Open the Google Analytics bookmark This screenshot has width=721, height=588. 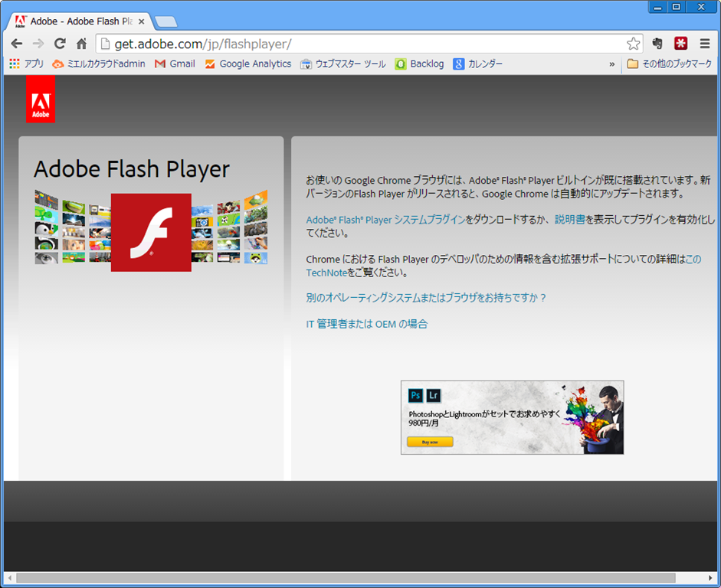click(248, 64)
